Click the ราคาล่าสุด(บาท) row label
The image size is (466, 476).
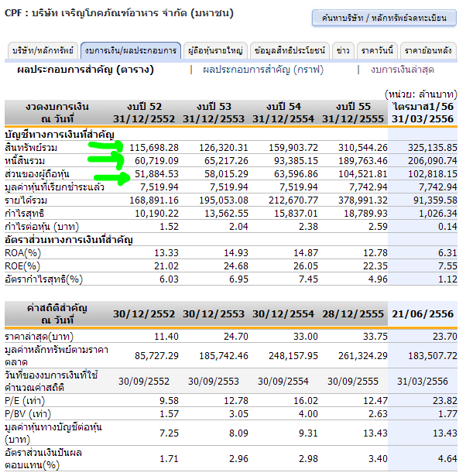(39, 337)
